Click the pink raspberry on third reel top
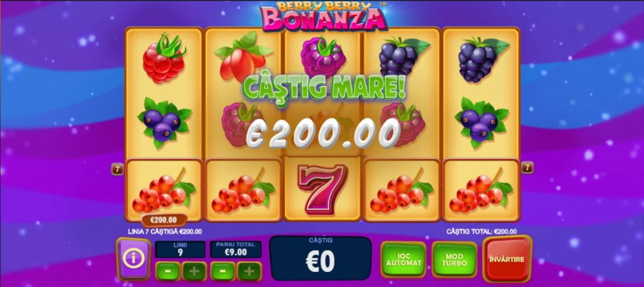 323,57
